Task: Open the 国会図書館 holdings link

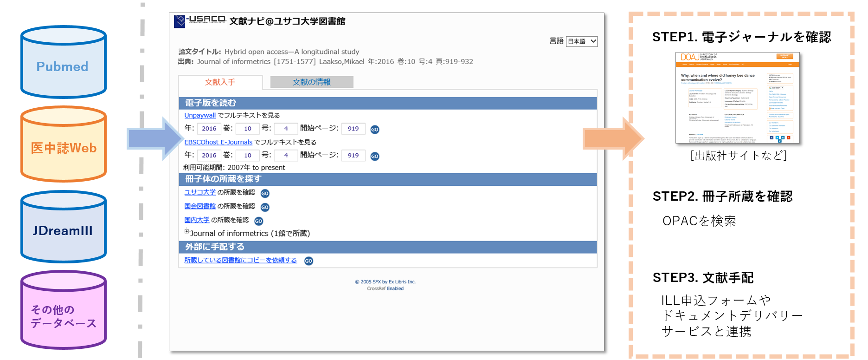Action: pyautogui.click(x=200, y=206)
